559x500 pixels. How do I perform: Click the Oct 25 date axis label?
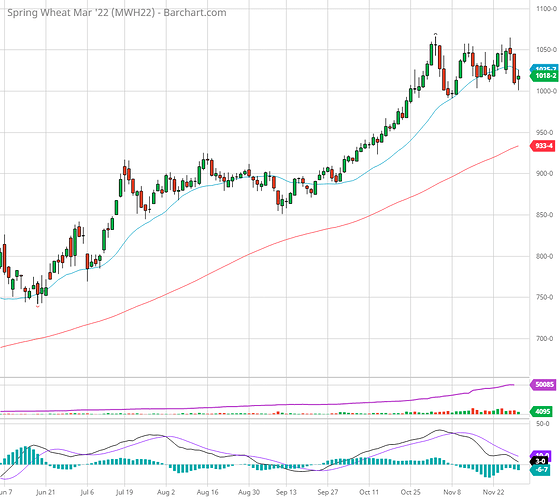click(411, 492)
